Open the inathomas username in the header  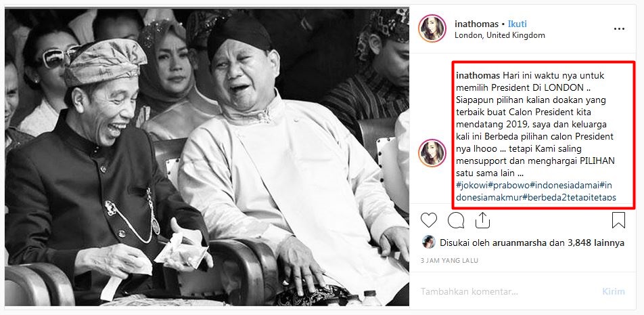[x=476, y=24]
